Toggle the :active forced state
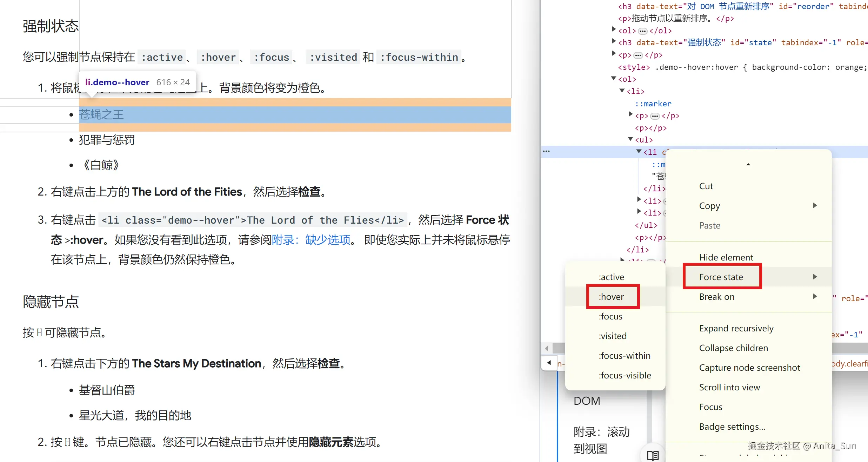This screenshot has width=868, height=462. click(611, 277)
